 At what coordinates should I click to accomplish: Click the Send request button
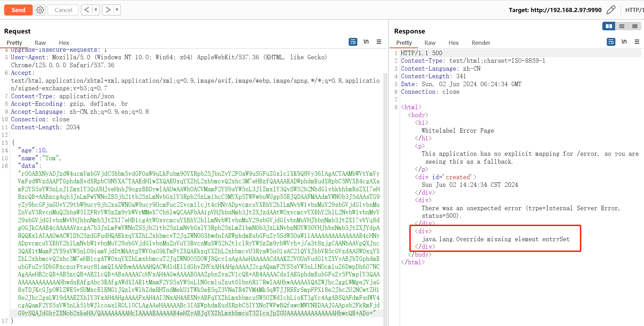click(x=18, y=10)
